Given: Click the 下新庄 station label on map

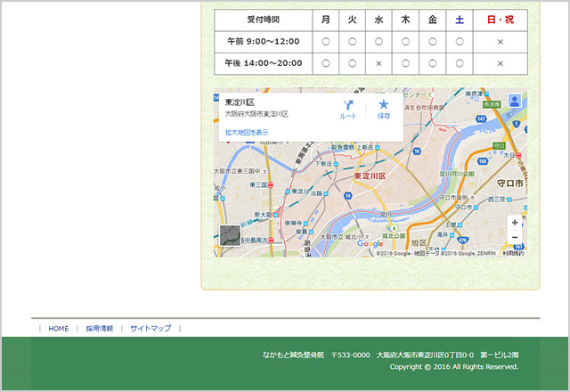Looking at the screenshot, I should [324, 164].
